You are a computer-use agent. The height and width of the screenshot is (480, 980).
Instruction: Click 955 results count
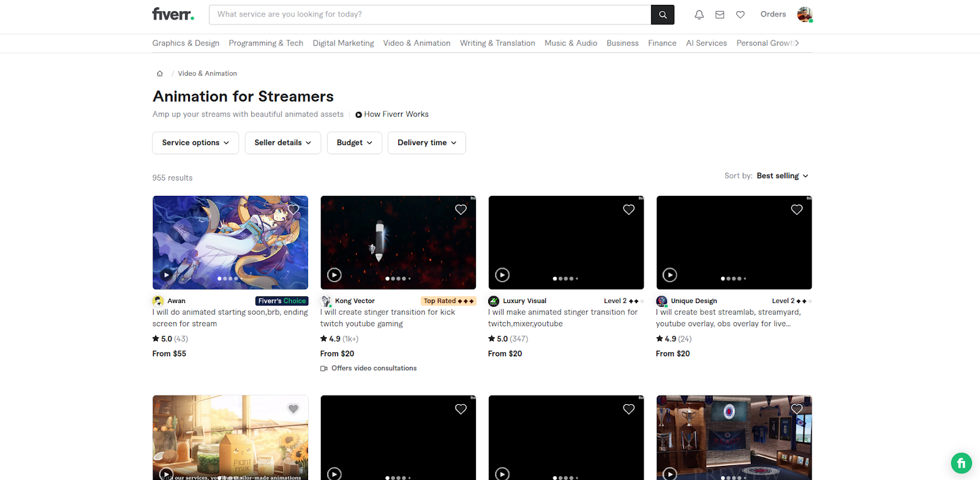tap(172, 178)
